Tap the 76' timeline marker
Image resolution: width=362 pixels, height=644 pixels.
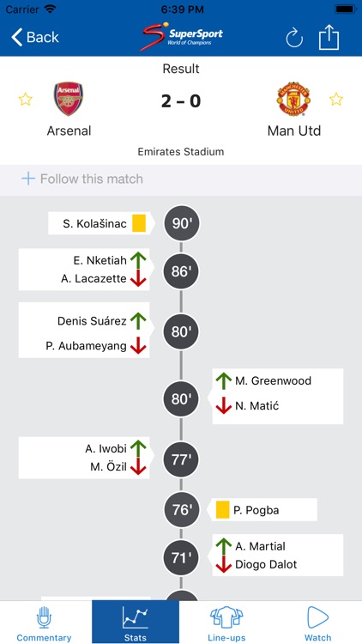[x=181, y=510]
